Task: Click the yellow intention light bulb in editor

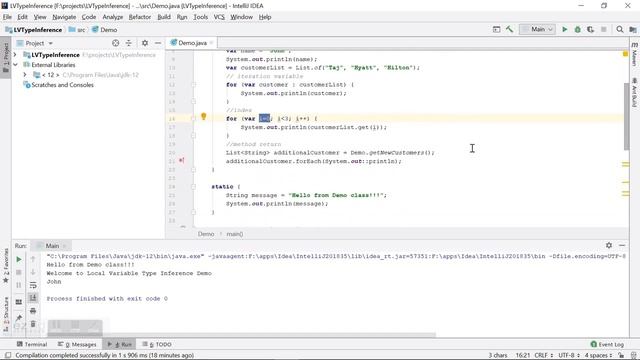Action: 204,117
